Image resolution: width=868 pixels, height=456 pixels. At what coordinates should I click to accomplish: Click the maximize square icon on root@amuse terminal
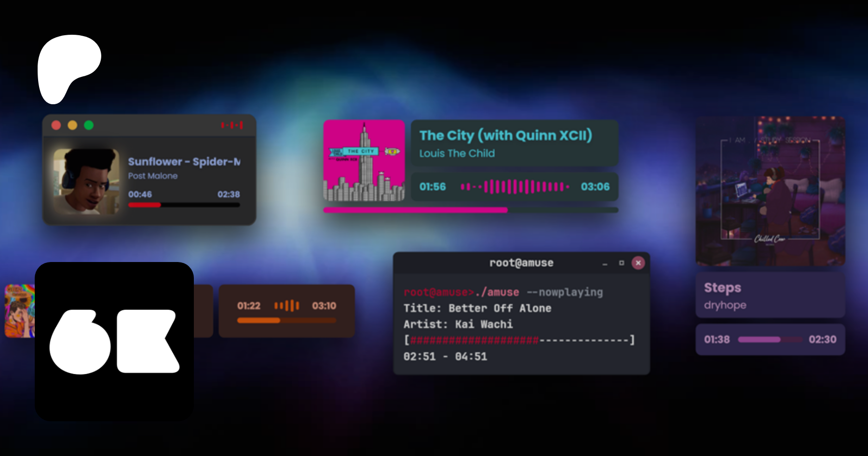(622, 263)
